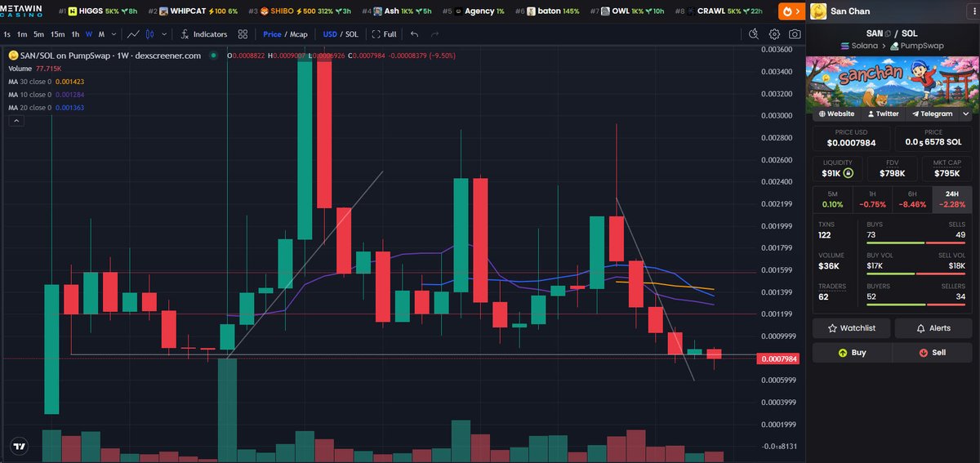Open the token Website link
Screen dimensions: 980x463
(x=835, y=114)
